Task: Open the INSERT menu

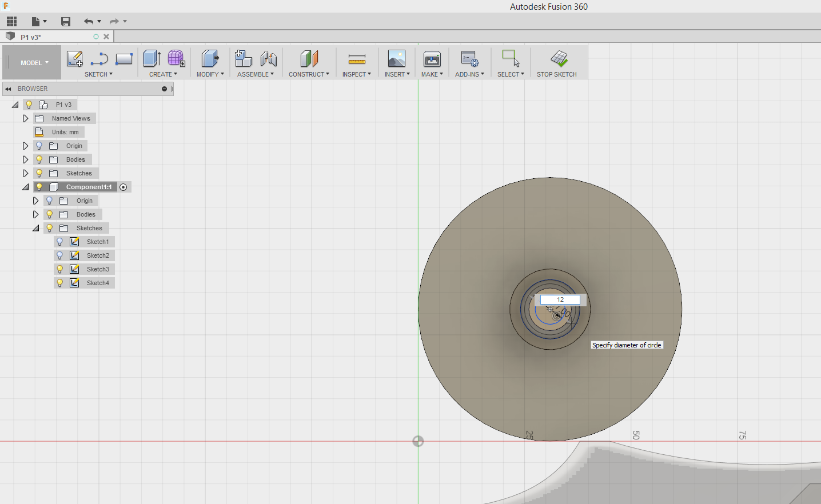Action: coord(397,74)
